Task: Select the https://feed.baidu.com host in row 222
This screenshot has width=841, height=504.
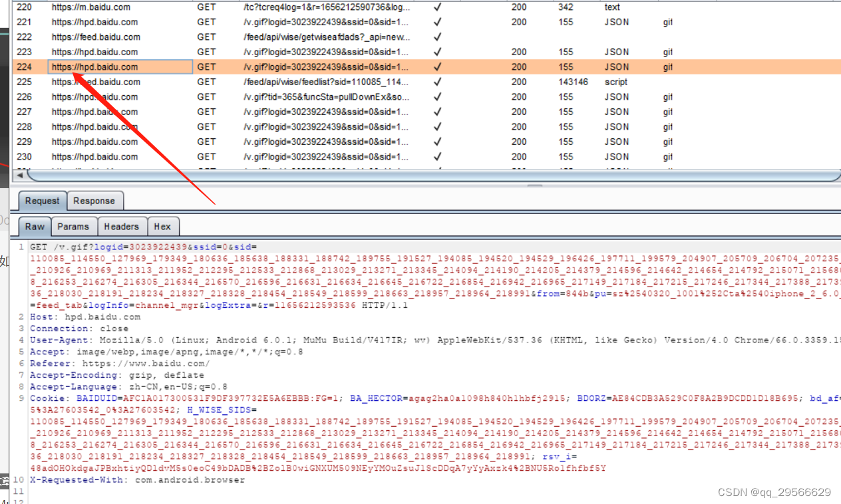Action: 96,37
